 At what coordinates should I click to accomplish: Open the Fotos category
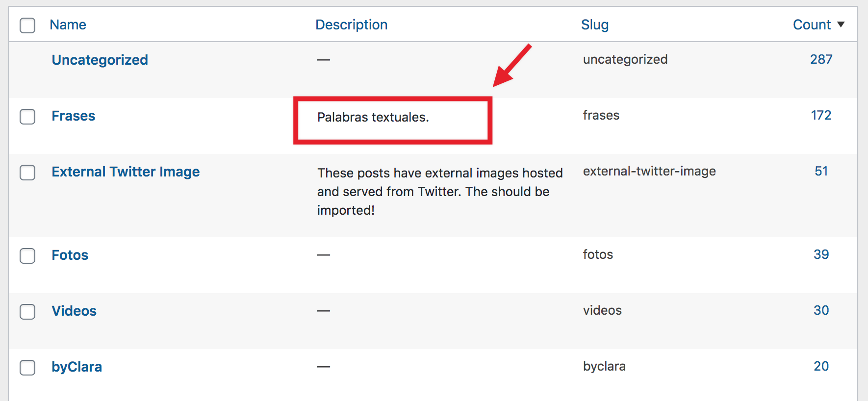70,255
